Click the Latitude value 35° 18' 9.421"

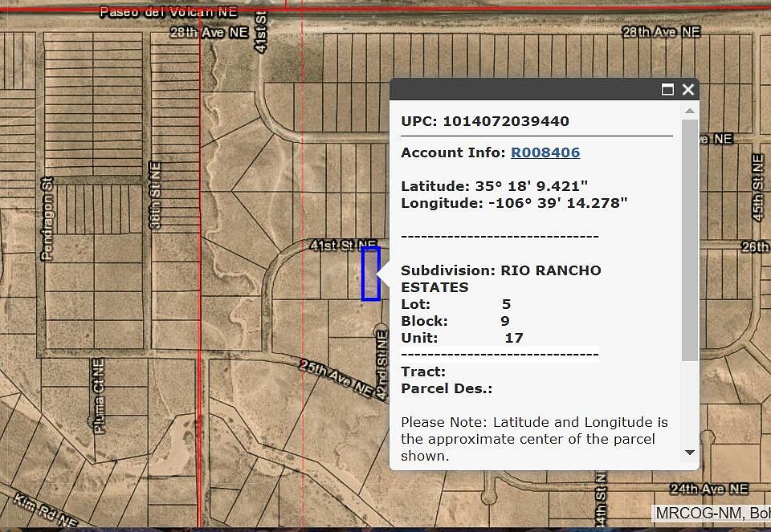pos(531,186)
